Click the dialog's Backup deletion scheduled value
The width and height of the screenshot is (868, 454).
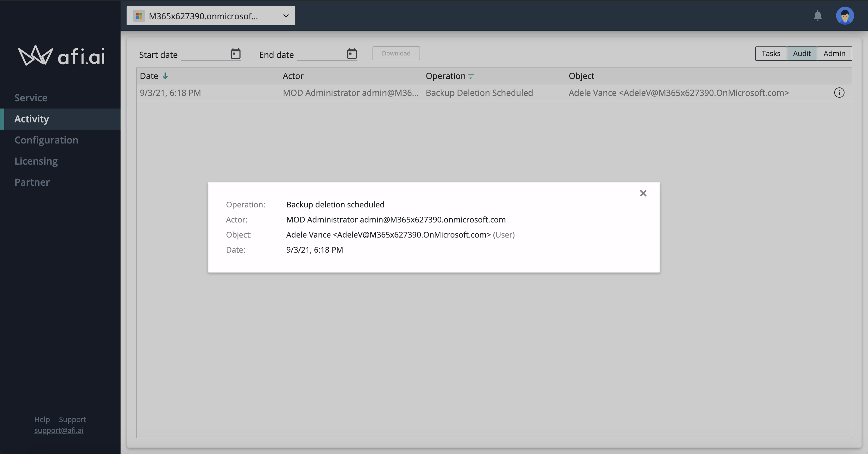pos(335,205)
